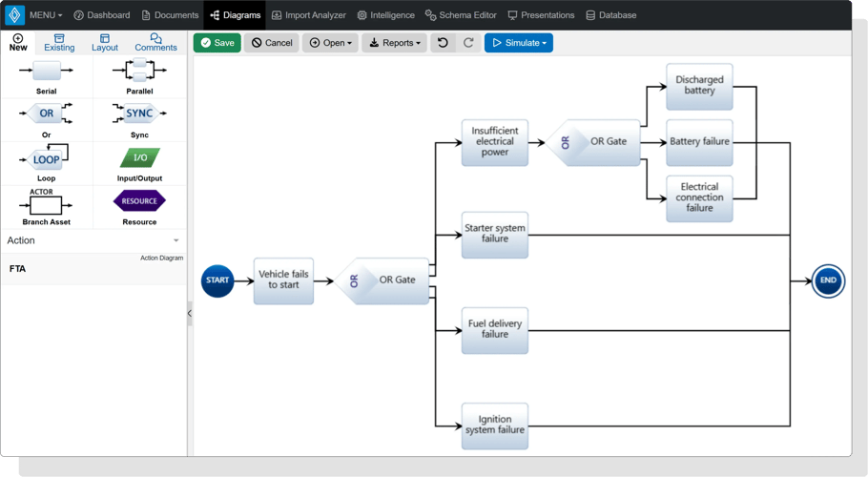
Task: Select the Battery failure block
Action: [699, 142]
